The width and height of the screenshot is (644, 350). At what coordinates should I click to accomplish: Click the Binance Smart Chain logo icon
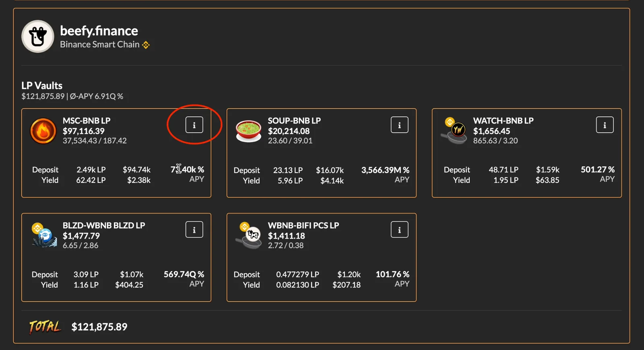click(x=146, y=45)
